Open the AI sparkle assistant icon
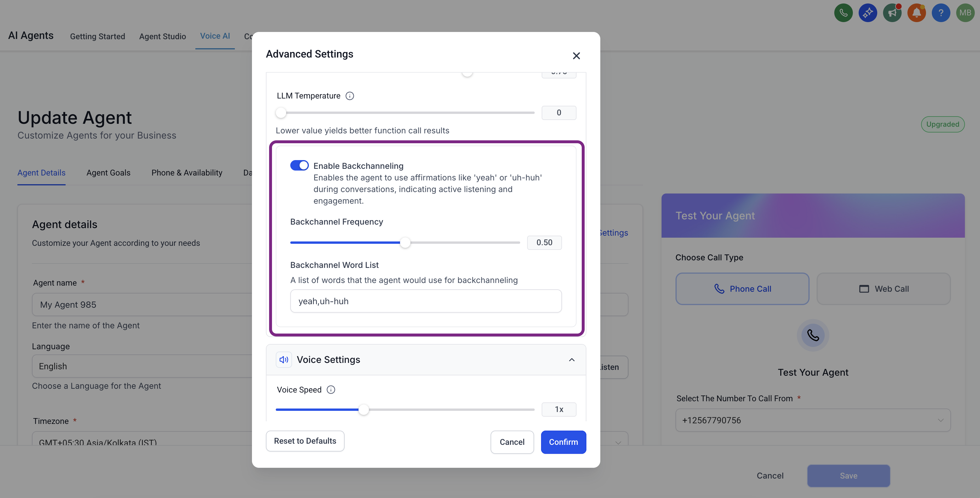Viewport: 980px width, 498px height. (x=867, y=13)
